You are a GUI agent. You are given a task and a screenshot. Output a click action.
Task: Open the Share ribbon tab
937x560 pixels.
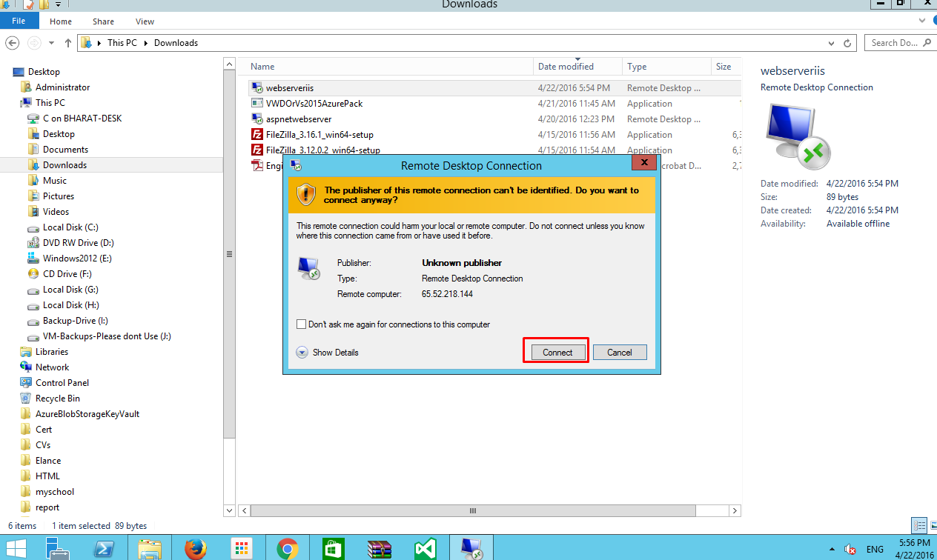pos(104,21)
